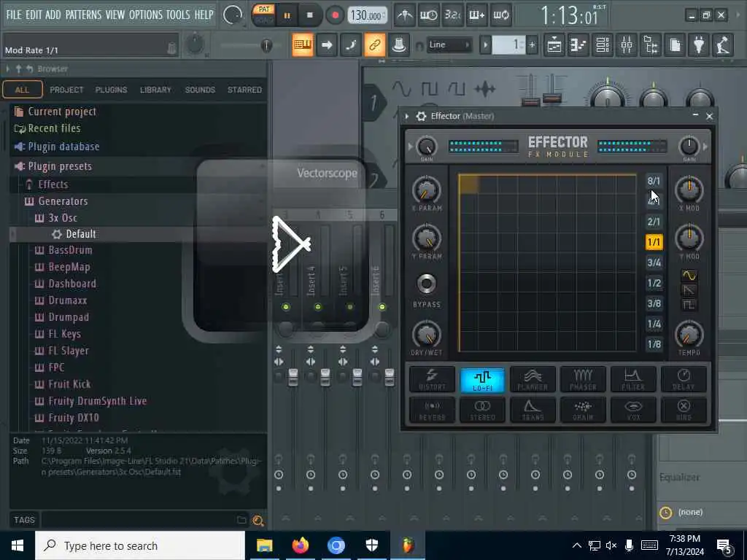Choose the sine LFO waveform in Effector
Image resolution: width=747 pixels, height=560 pixels.
pyautogui.click(x=689, y=276)
